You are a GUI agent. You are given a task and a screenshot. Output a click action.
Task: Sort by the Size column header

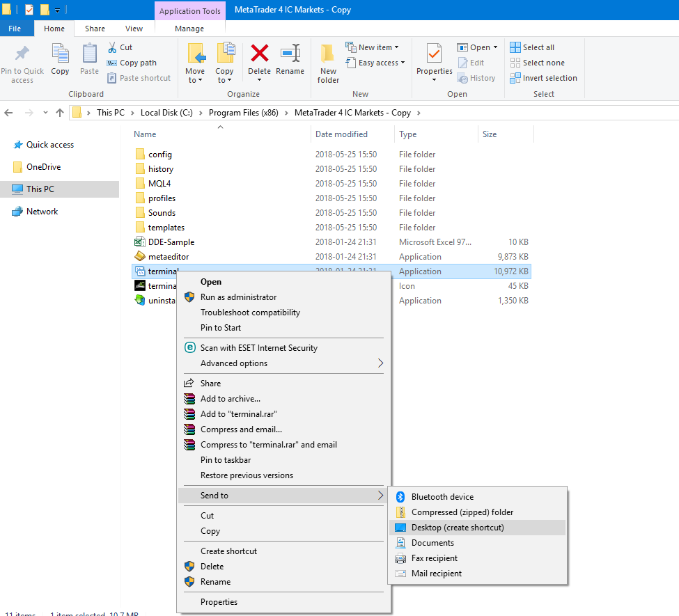[490, 134]
